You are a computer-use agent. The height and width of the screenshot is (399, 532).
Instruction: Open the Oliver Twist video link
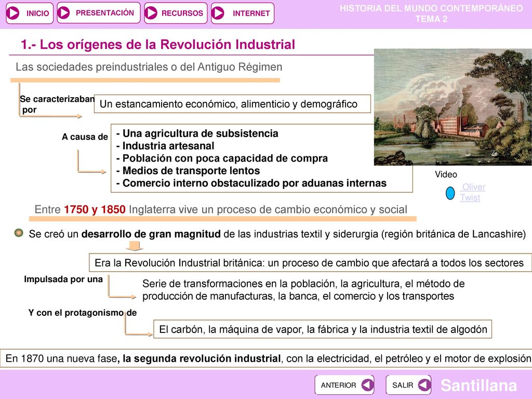click(473, 192)
